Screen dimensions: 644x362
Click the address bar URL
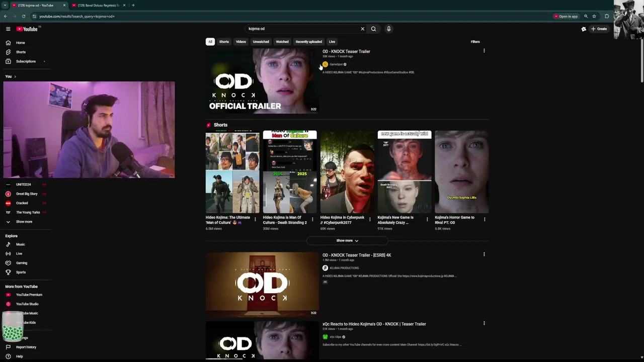(76, 16)
